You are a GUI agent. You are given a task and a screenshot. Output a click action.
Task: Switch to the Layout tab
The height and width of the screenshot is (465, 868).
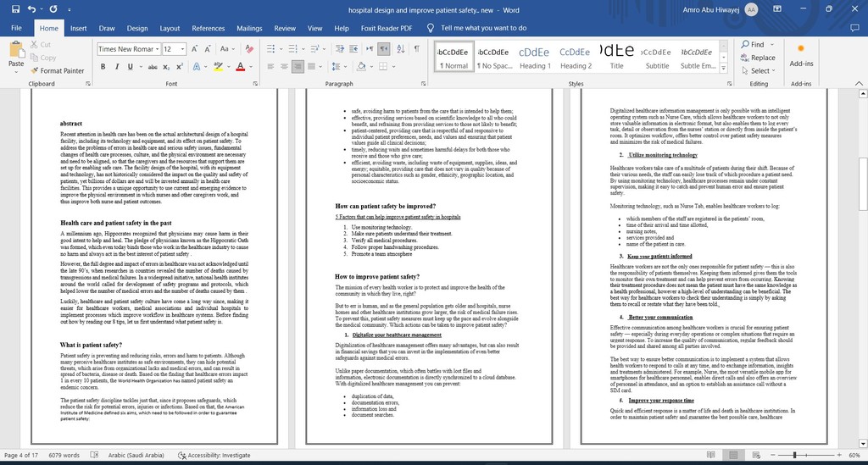(170, 28)
